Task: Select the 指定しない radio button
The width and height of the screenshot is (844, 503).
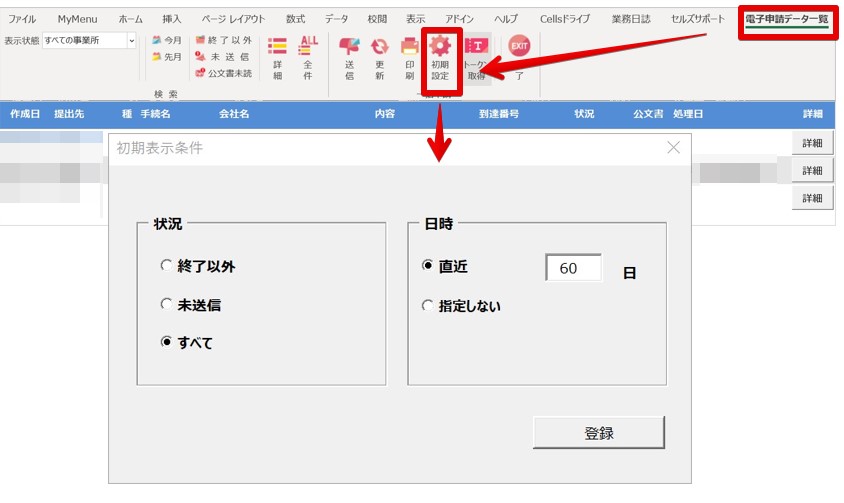Action: click(427, 305)
